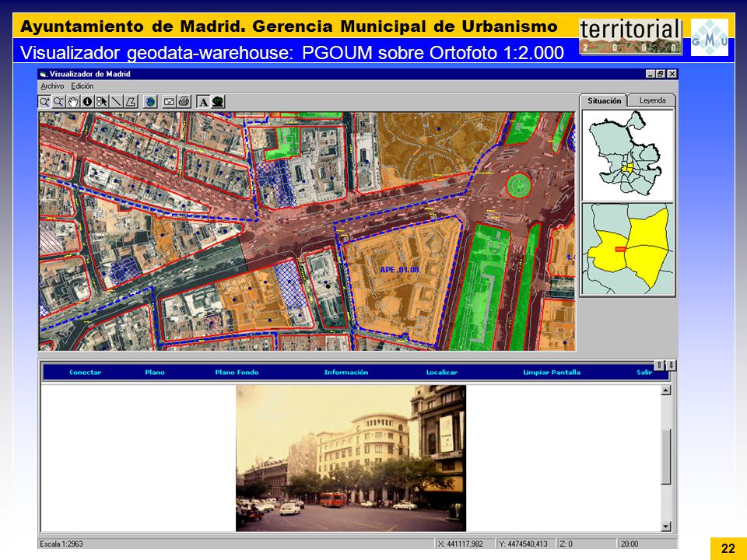This screenshot has height=560, width=747.
Task: Click the green tree icon in toolbar
Action: (218, 101)
